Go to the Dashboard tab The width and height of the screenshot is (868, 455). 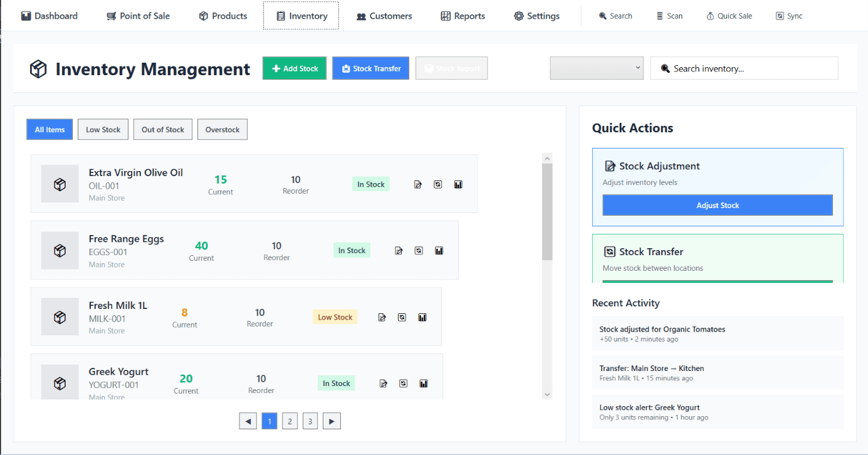point(50,16)
